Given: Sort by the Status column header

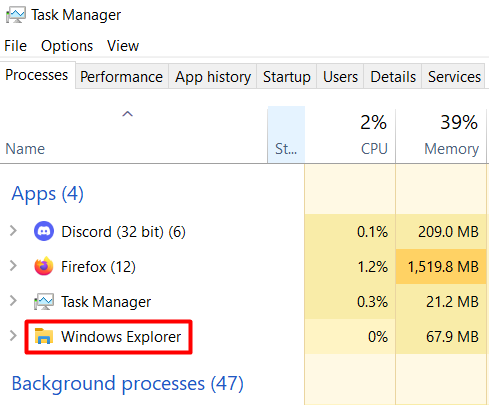Looking at the screenshot, I should click(286, 135).
